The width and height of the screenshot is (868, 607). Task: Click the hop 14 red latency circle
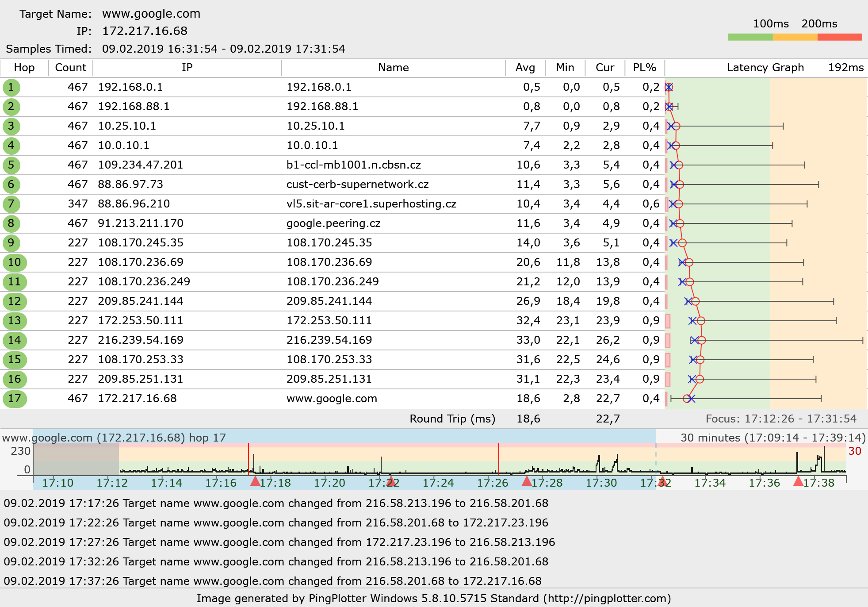pos(701,340)
